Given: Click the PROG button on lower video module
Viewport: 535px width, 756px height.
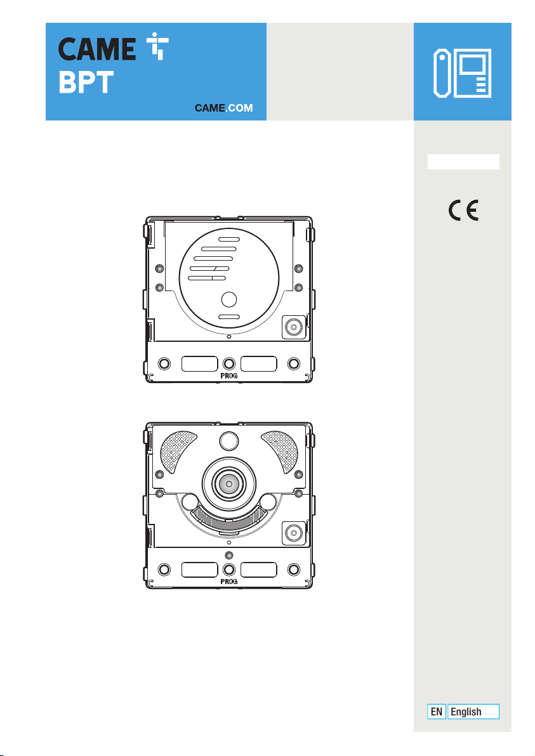Looking at the screenshot, I should pyautogui.click(x=229, y=570).
